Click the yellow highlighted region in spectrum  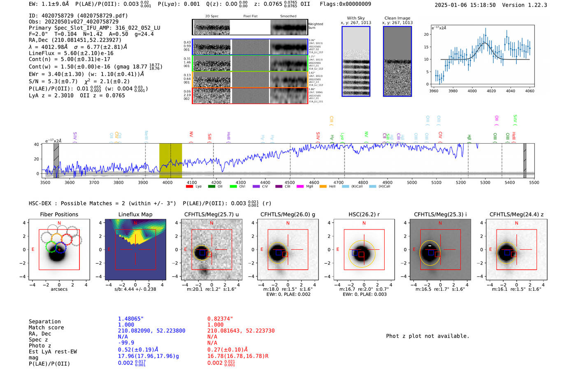(x=170, y=160)
